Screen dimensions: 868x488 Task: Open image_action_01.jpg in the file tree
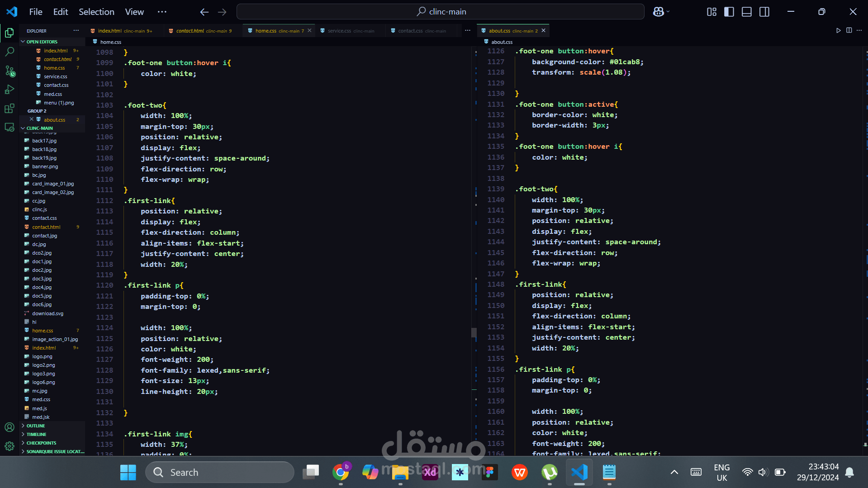coord(55,339)
